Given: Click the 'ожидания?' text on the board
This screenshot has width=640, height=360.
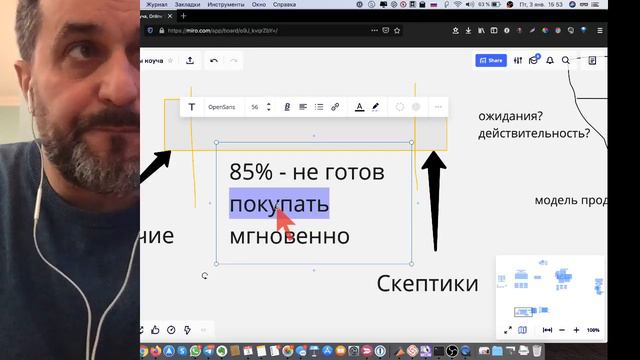Looking at the screenshot, I should pyautogui.click(x=511, y=116).
